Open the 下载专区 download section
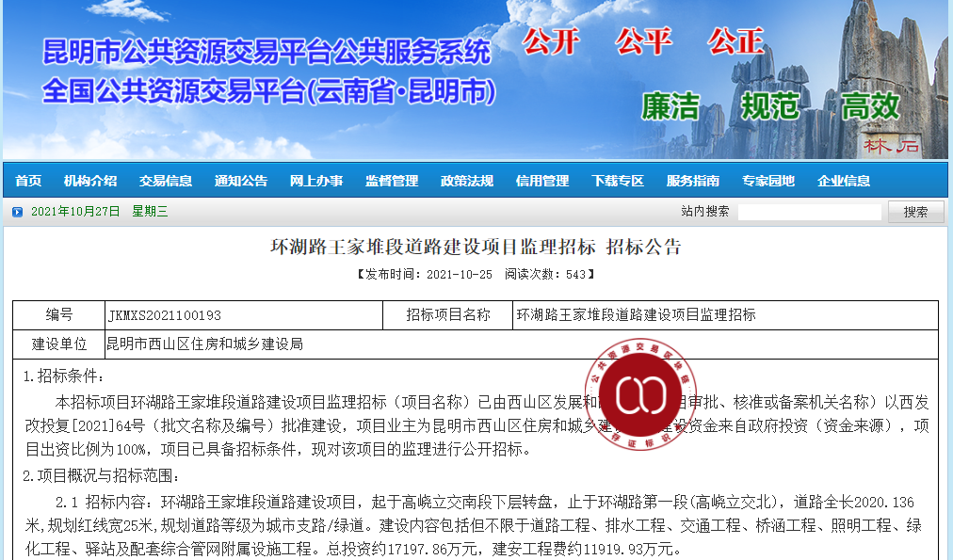The height and width of the screenshot is (560, 953). (618, 182)
